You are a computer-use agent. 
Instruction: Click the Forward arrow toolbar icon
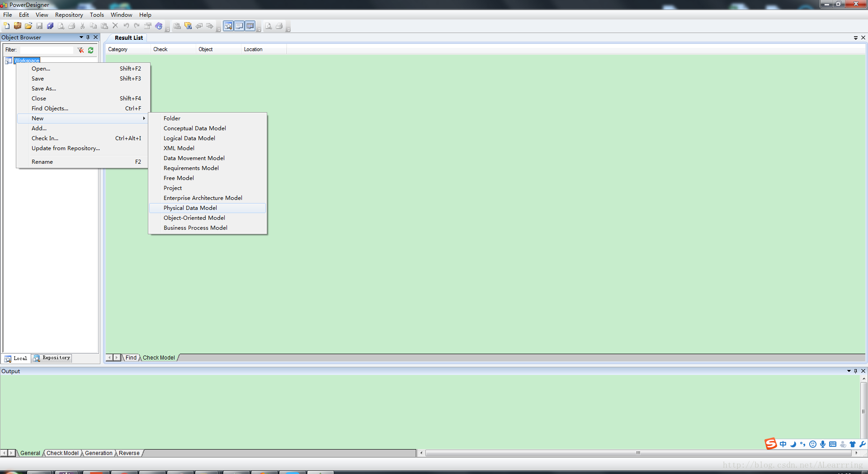click(210, 26)
